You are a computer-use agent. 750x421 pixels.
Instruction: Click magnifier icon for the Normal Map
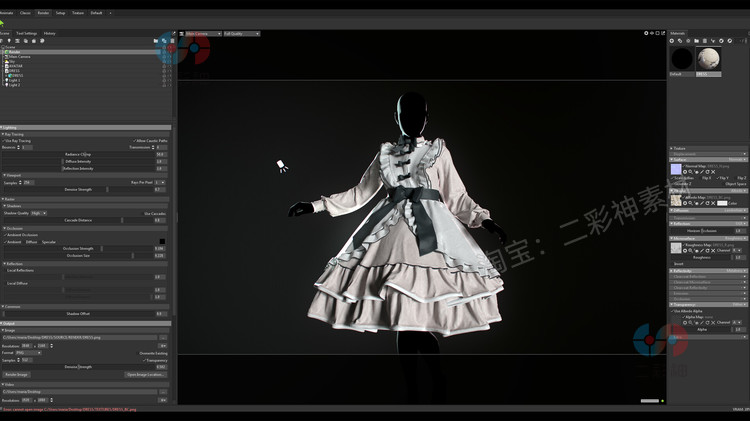point(690,172)
